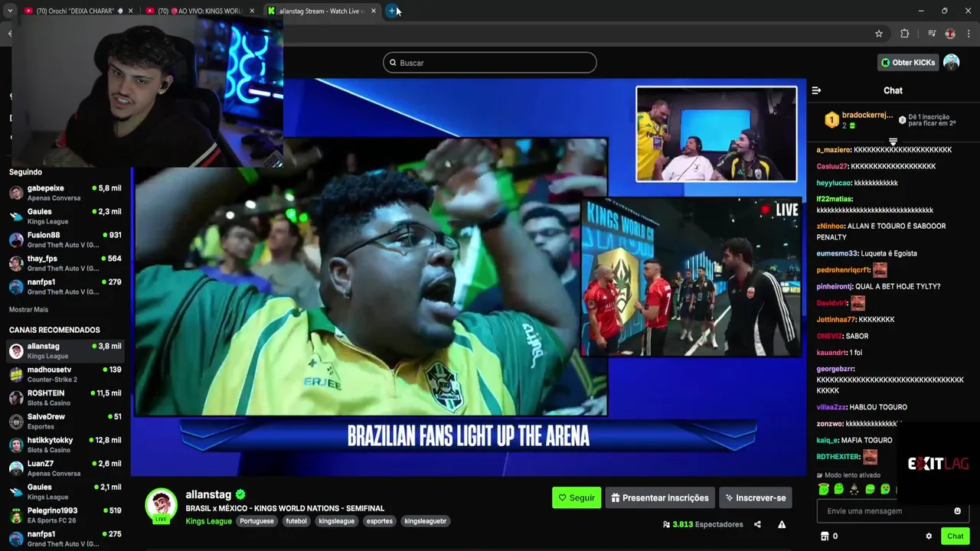
Task: Click the search magnifier icon in Buscar
Action: click(393, 63)
